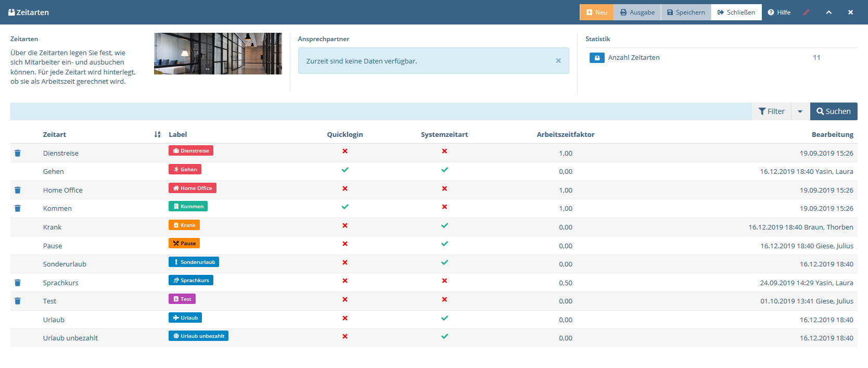The height and width of the screenshot is (368, 868).
Task: Click the Home Office label badge
Action: [193, 188]
